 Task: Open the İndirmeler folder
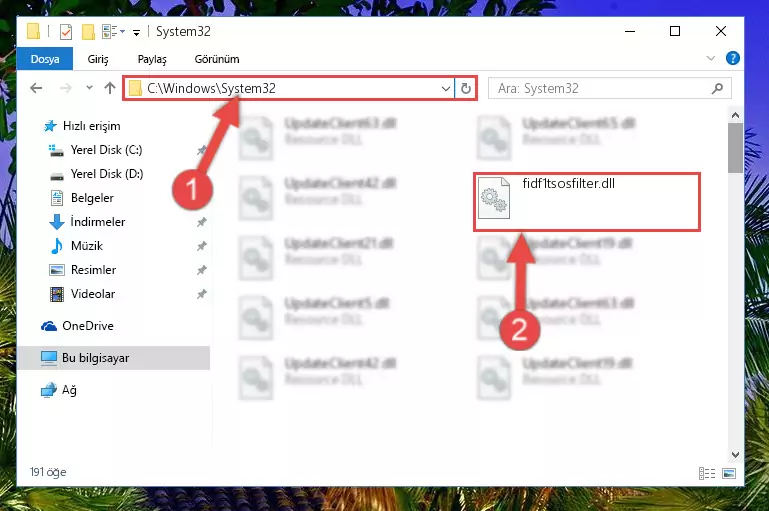point(98,222)
